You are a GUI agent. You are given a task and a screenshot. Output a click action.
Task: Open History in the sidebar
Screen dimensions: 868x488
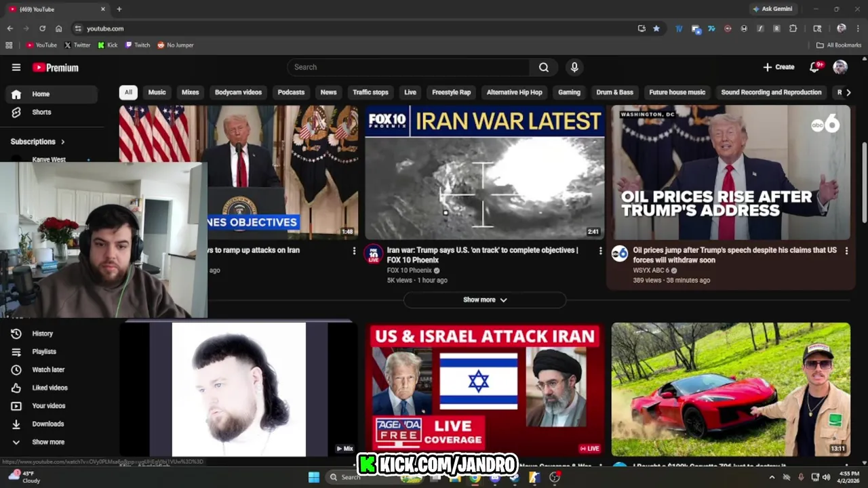pos(42,333)
